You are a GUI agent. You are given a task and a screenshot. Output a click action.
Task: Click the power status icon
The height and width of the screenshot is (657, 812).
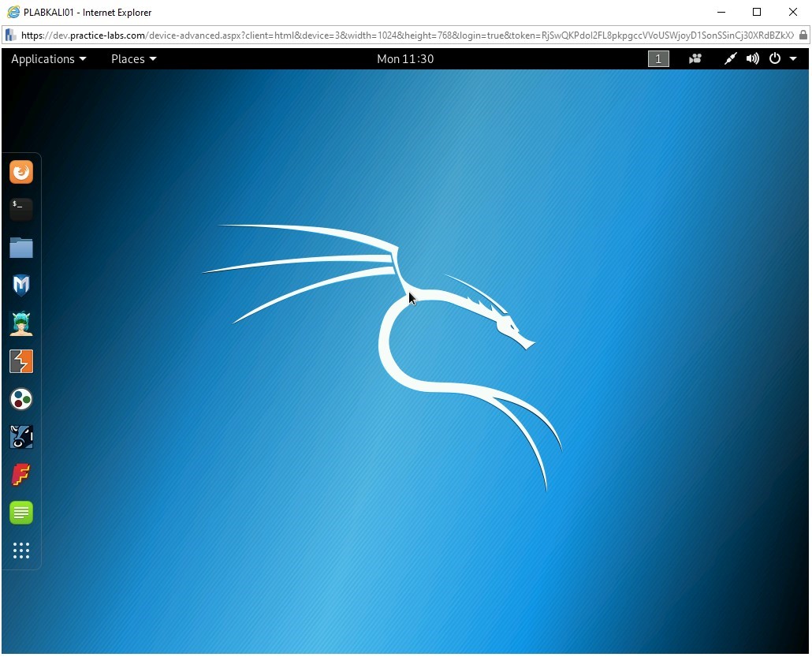click(x=774, y=58)
